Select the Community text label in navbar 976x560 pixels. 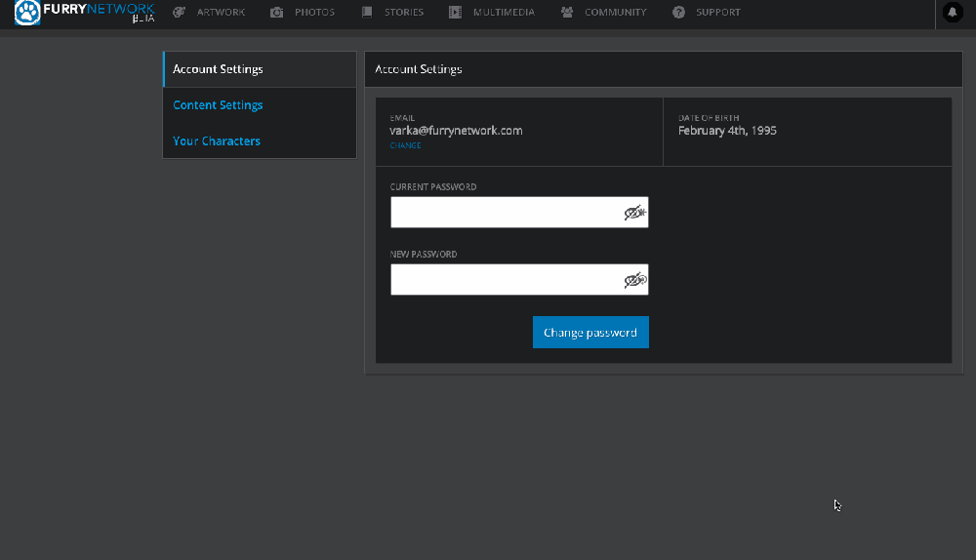point(615,13)
